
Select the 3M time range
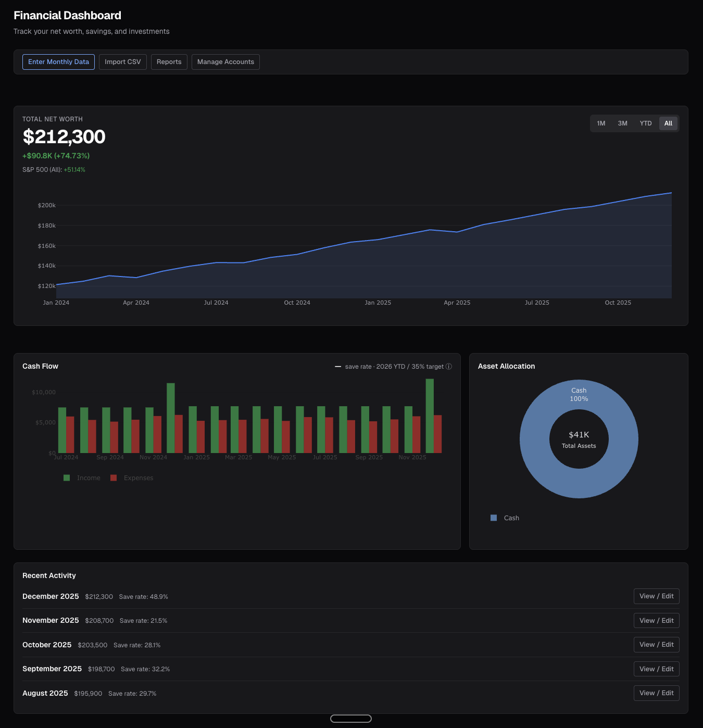point(622,123)
